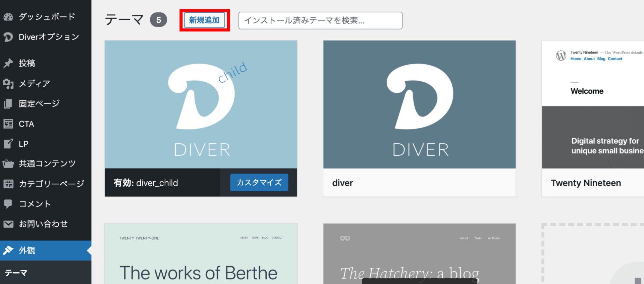This screenshot has width=644, height=284.
Task: Select the Twenty Twenty-One theme preview
Action: pyautogui.click(x=201, y=254)
